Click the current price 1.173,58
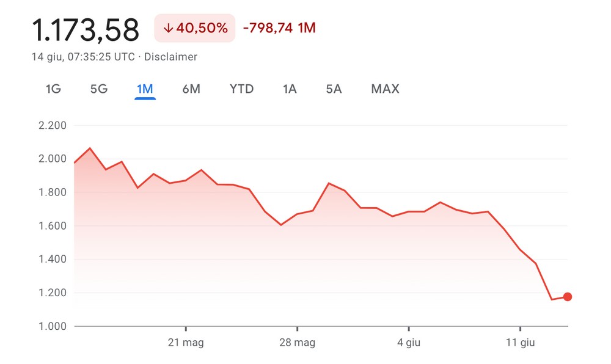This screenshot has width=611, height=364. click(86, 29)
